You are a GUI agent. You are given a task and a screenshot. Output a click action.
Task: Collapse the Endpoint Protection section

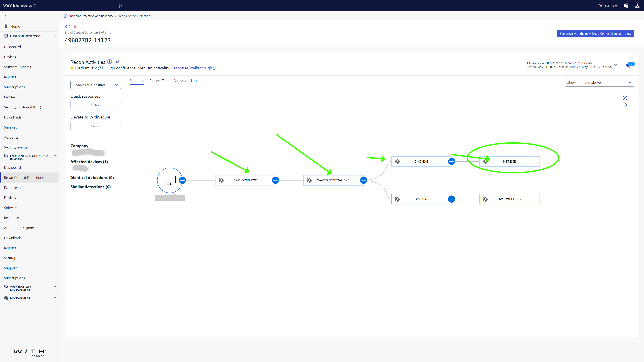pos(55,36)
